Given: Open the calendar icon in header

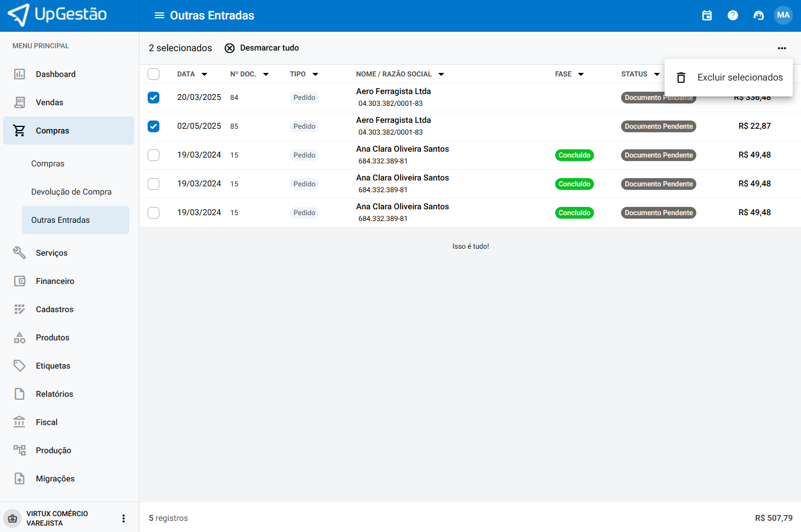Looking at the screenshot, I should click(x=707, y=15).
